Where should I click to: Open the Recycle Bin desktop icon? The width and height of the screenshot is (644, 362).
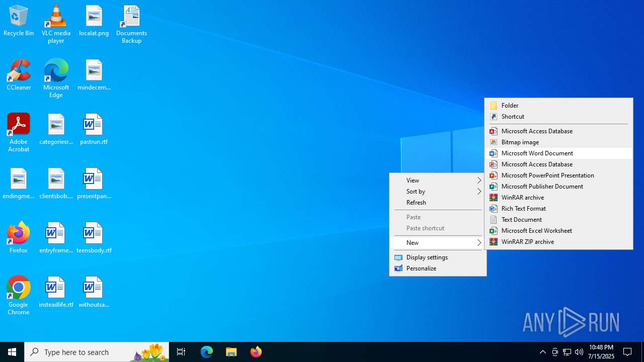(x=19, y=21)
